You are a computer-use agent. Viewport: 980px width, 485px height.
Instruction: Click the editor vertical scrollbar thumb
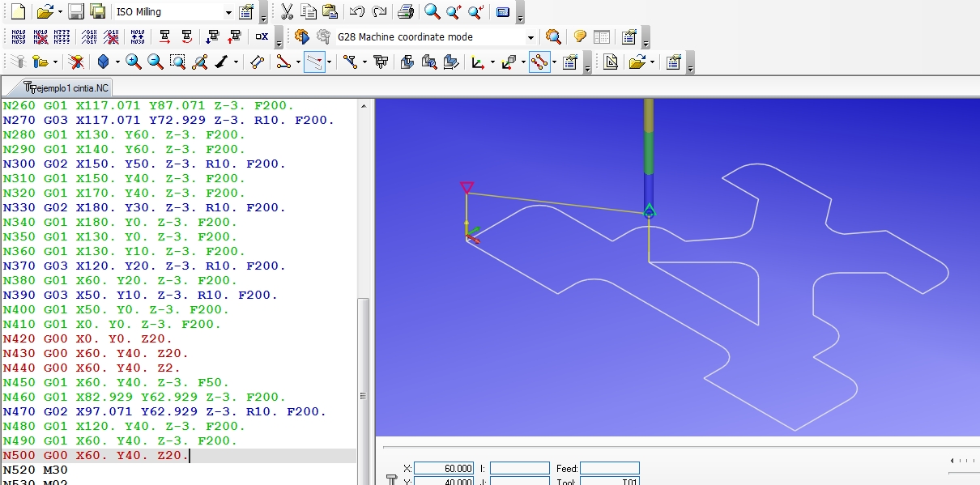[364, 391]
